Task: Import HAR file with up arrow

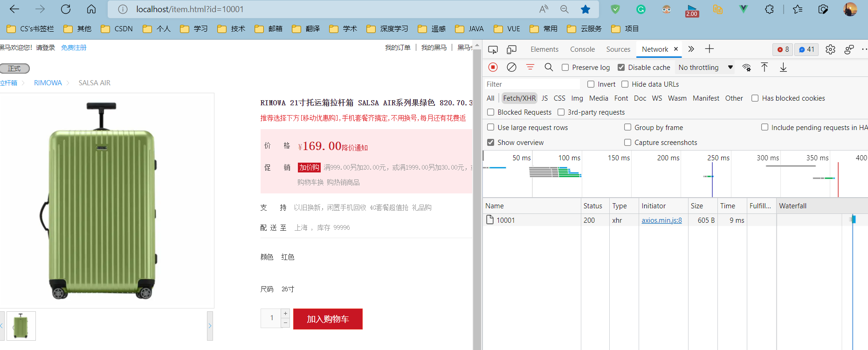Action: (x=765, y=67)
